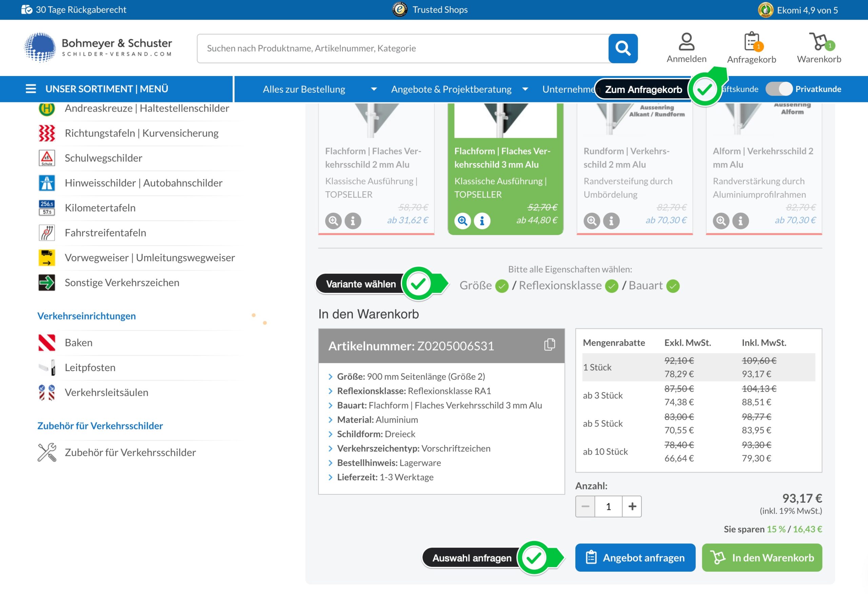Decrease quantity with minus button
Screen dimensions: 868x594
(585, 506)
